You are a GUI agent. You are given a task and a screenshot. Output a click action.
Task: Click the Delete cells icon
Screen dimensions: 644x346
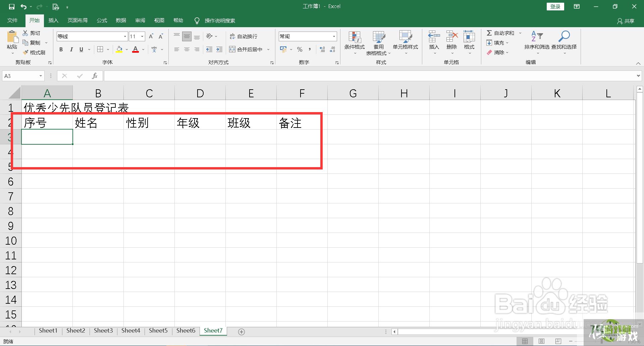point(452,36)
